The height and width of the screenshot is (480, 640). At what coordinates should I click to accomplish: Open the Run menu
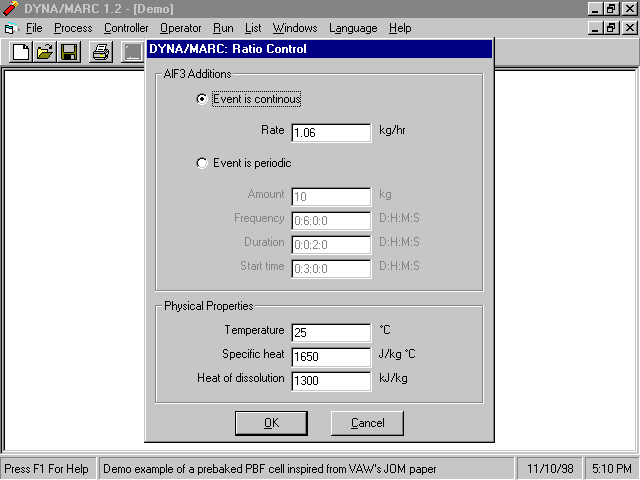click(x=223, y=28)
